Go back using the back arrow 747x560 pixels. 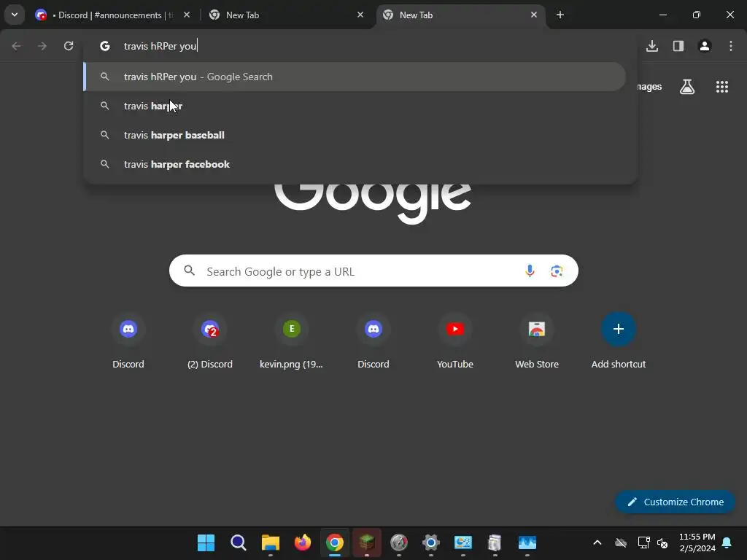point(16,46)
